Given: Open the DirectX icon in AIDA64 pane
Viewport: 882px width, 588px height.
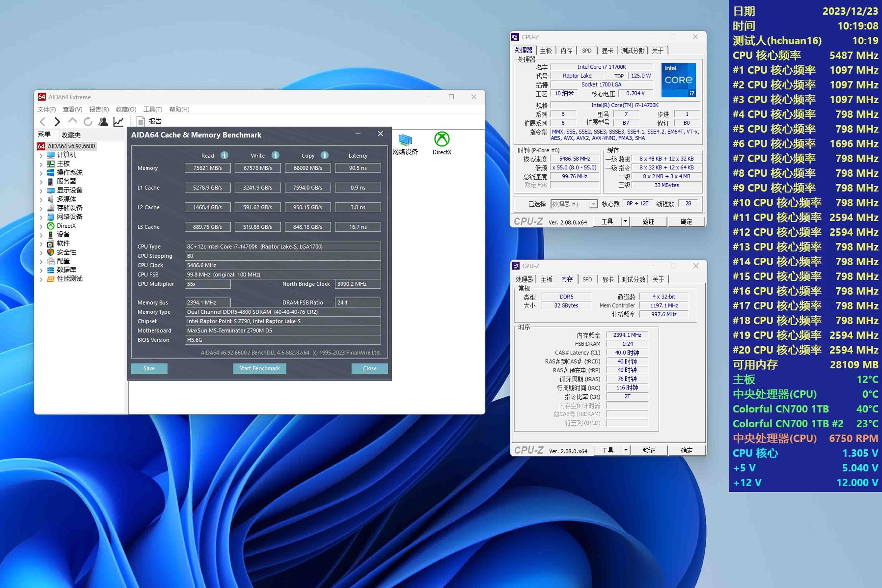Looking at the screenshot, I should click(x=442, y=139).
